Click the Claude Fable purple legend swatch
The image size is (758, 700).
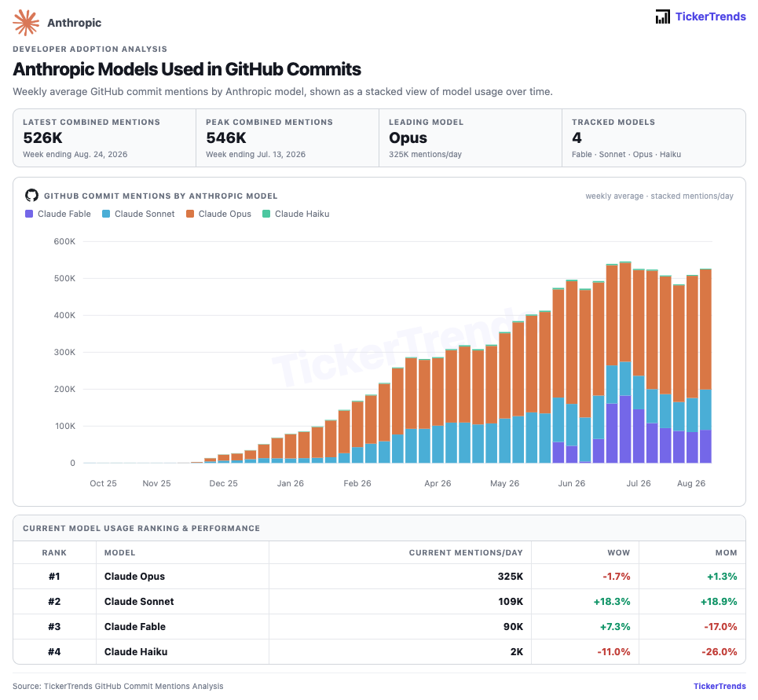click(x=29, y=214)
